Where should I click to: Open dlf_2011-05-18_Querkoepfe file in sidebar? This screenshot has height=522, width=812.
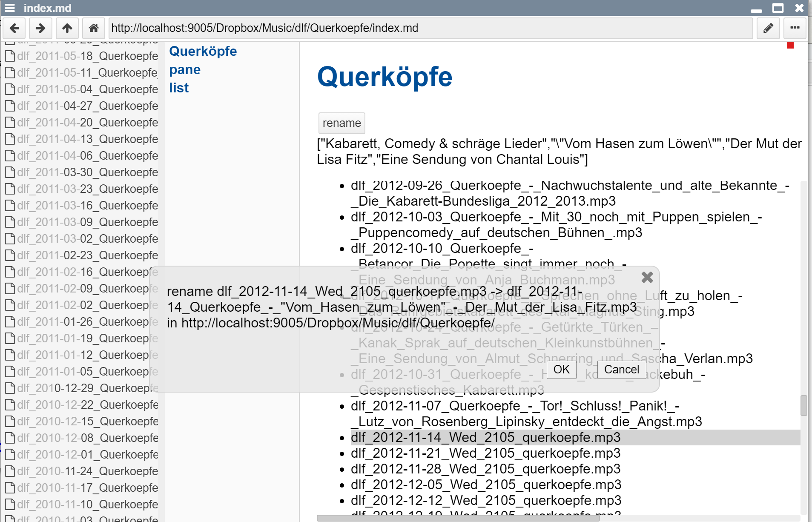pyautogui.click(x=87, y=56)
